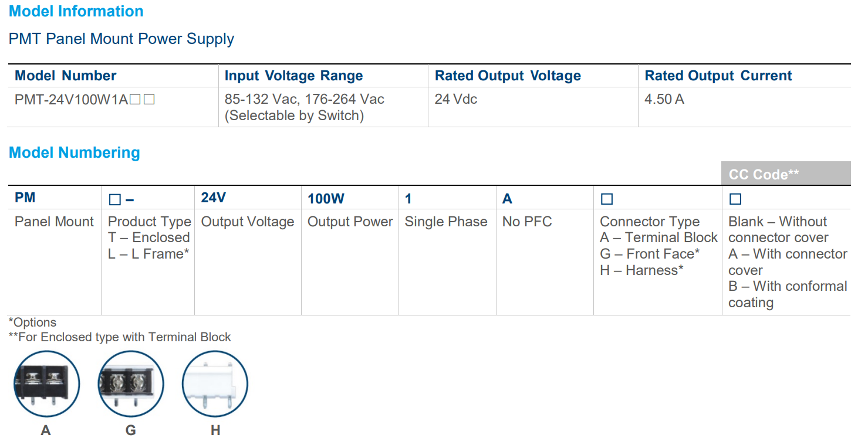This screenshot has height=438, width=868.
Task: Select the PMT-24V100W1A model number cell
Action: coord(85,100)
